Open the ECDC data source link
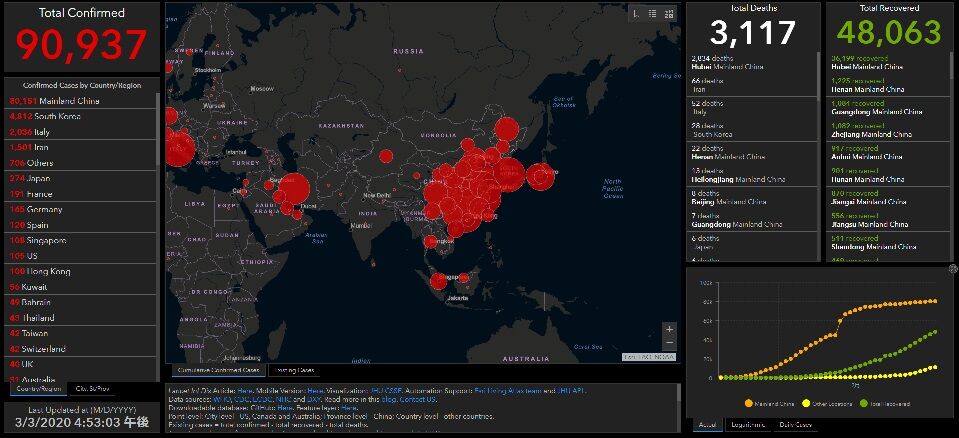The width and height of the screenshot is (959, 438). pos(263,399)
